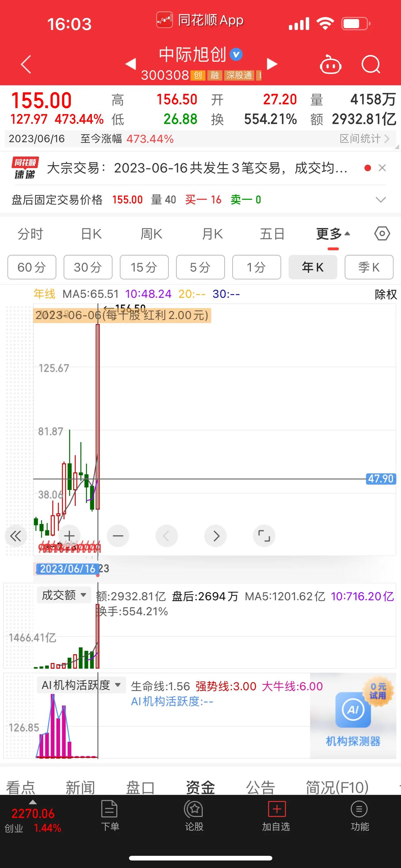
Task: Tap the 创 board tag under stock name
Action: click(x=198, y=75)
